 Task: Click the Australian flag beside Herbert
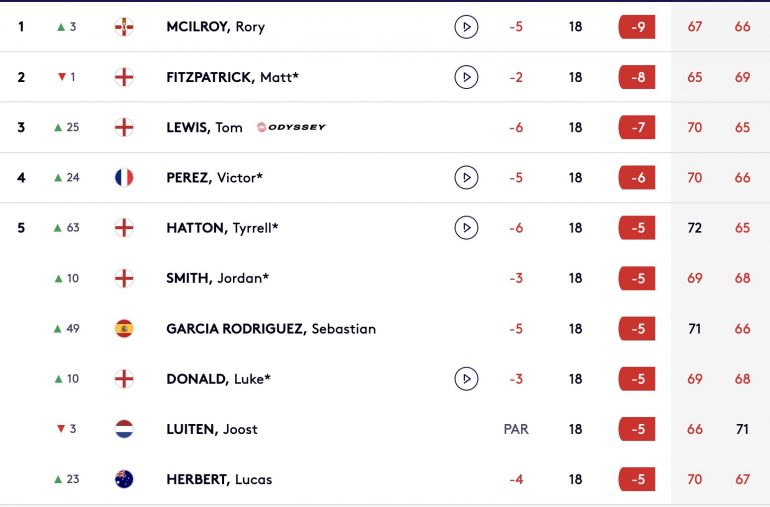(x=124, y=479)
